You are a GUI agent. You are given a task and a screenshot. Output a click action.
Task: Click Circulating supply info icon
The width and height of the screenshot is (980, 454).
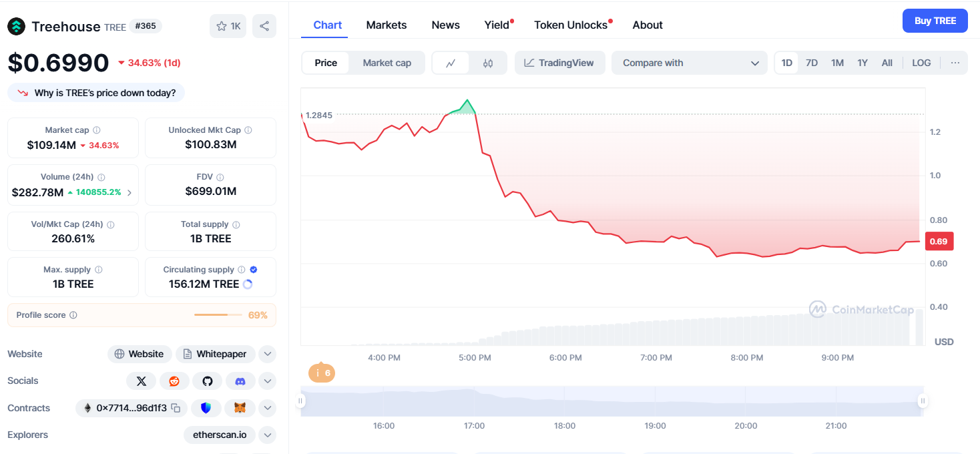click(242, 270)
